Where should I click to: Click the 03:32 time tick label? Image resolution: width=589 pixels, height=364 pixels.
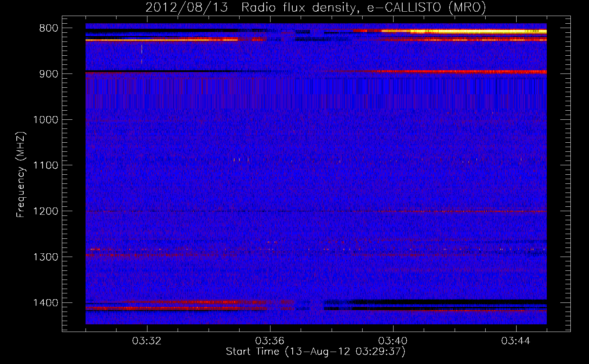(147, 341)
